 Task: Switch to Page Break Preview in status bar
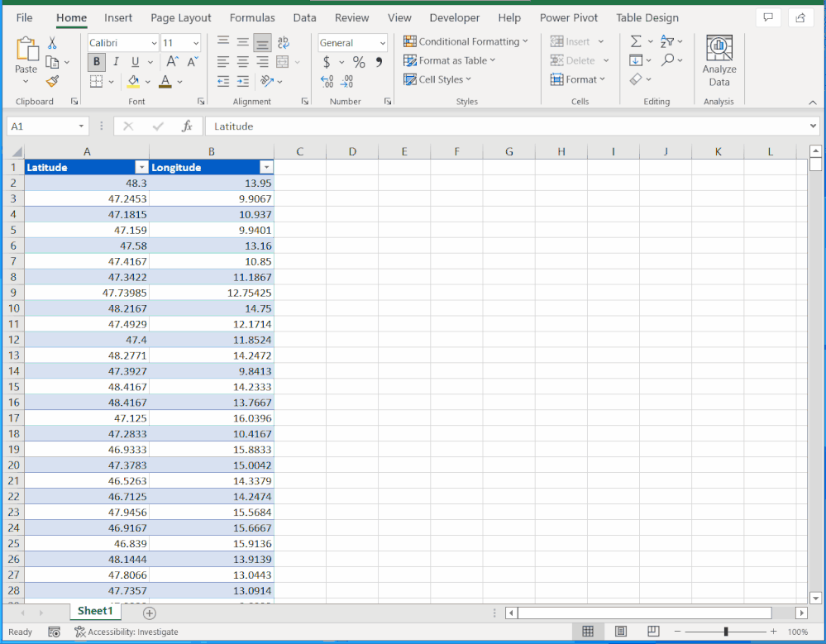653,632
